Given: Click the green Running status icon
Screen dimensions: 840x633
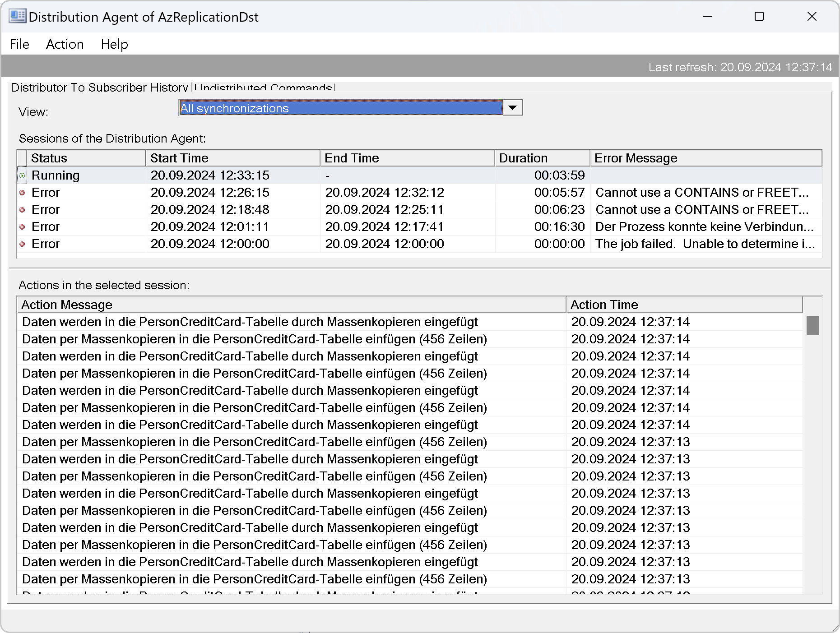Looking at the screenshot, I should pyautogui.click(x=22, y=176).
